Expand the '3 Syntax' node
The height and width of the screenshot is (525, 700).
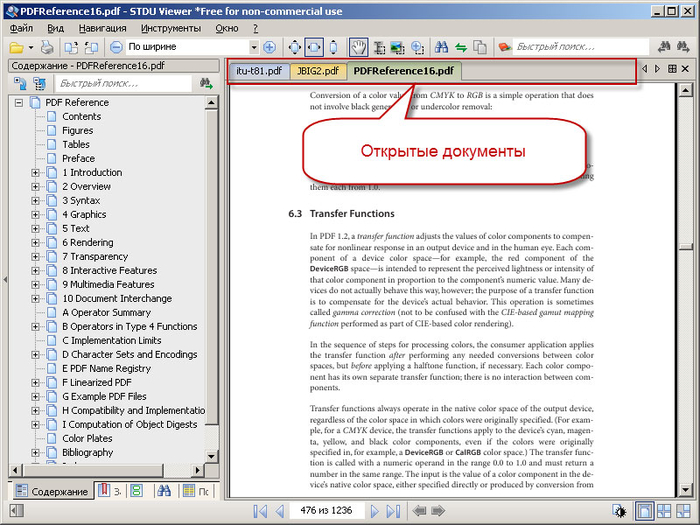(x=35, y=201)
